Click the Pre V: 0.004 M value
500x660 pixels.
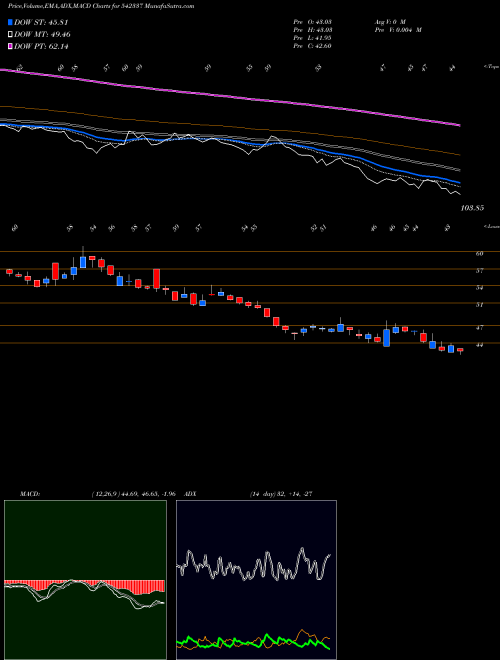tap(397, 30)
